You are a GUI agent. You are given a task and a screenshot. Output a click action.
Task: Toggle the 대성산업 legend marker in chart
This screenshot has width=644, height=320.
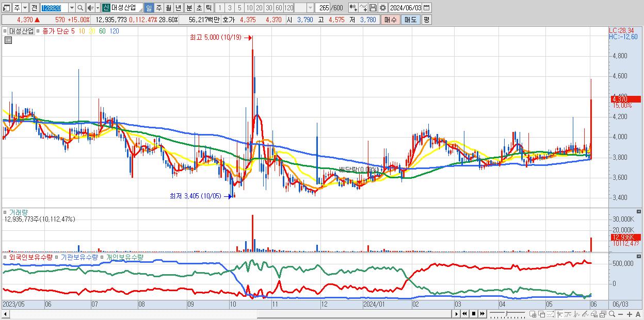(x=6, y=31)
